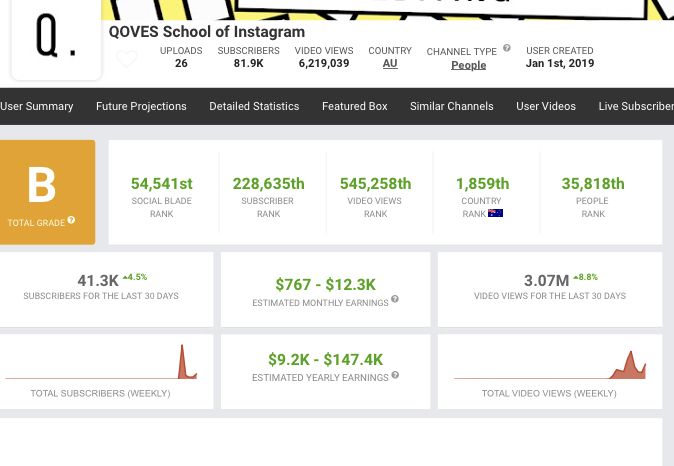Go to Similar Channels tab

(452, 106)
